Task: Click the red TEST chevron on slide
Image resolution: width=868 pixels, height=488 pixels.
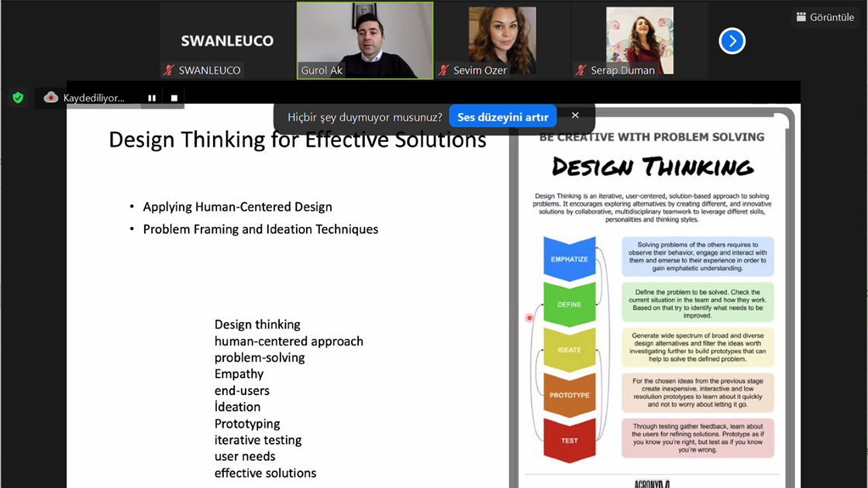Action: click(570, 440)
